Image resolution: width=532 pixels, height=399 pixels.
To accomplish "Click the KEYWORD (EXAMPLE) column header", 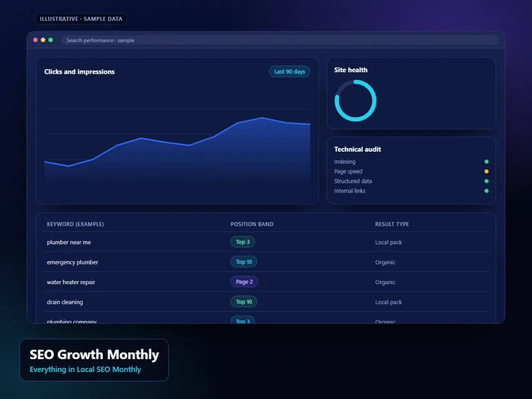I will [75, 224].
